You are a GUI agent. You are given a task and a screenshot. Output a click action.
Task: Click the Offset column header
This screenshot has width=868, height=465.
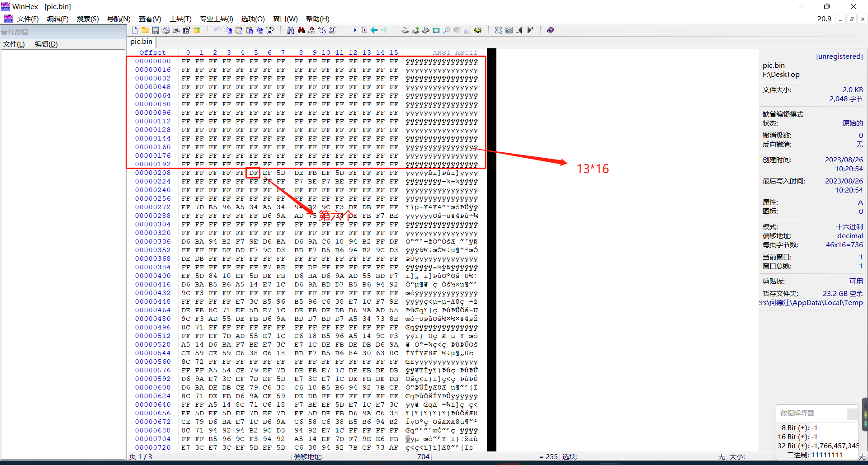pyautogui.click(x=152, y=52)
